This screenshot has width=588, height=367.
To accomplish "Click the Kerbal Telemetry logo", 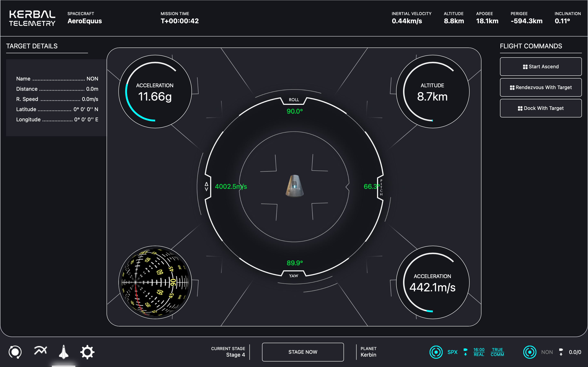I will coord(32,18).
